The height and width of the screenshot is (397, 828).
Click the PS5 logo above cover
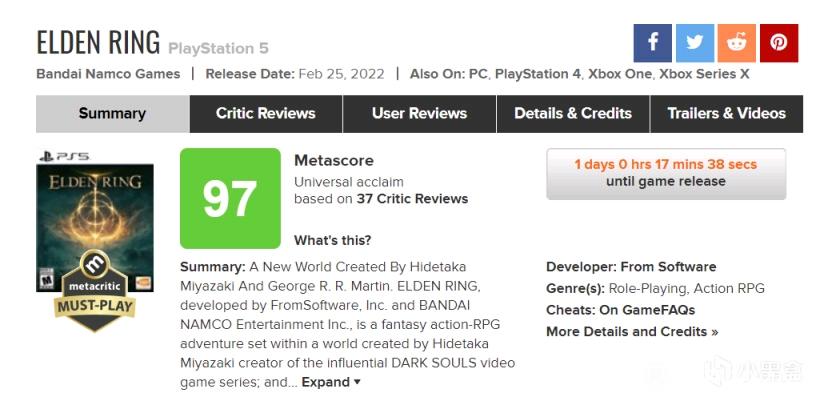(64, 156)
